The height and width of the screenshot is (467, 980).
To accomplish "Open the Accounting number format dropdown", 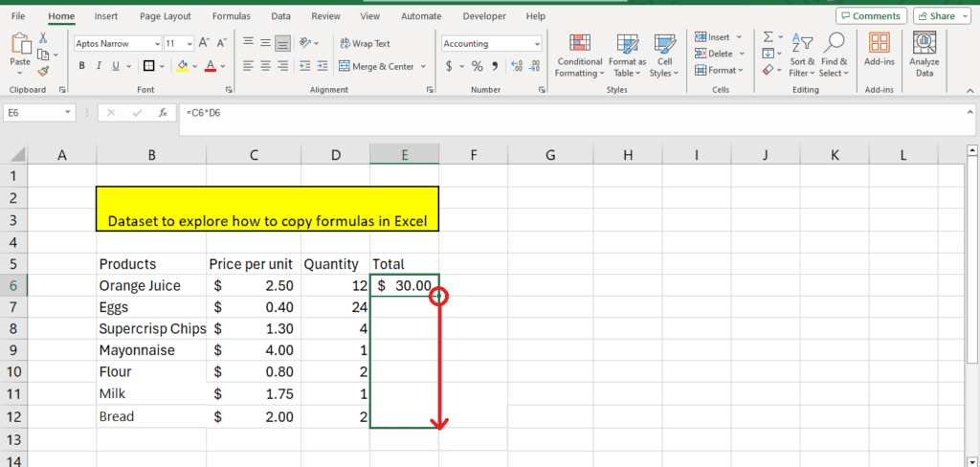I will pos(537,44).
